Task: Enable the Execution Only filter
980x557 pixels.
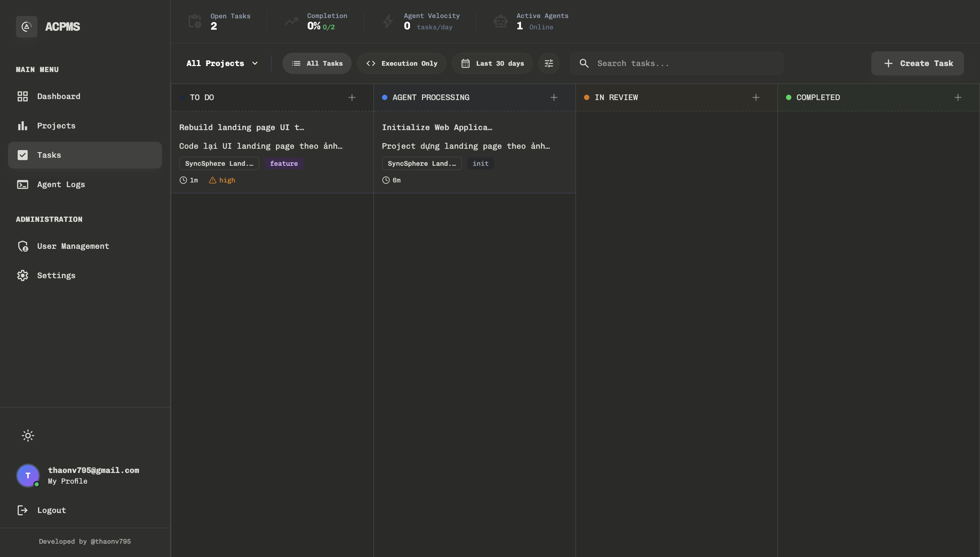Action: point(401,63)
